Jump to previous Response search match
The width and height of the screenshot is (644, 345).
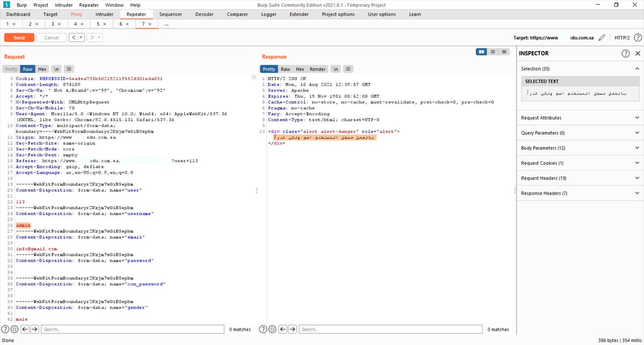[283, 329]
